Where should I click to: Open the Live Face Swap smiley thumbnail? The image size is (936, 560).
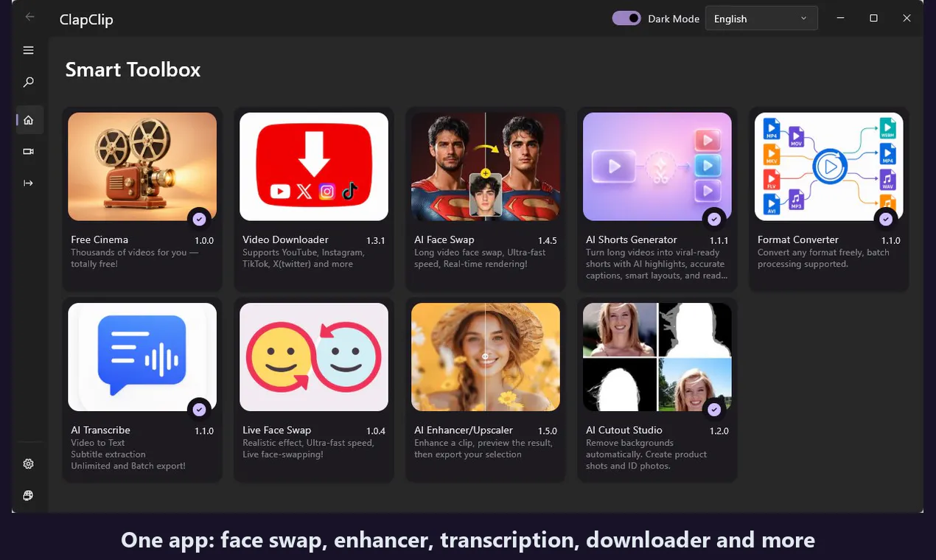tap(314, 357)
